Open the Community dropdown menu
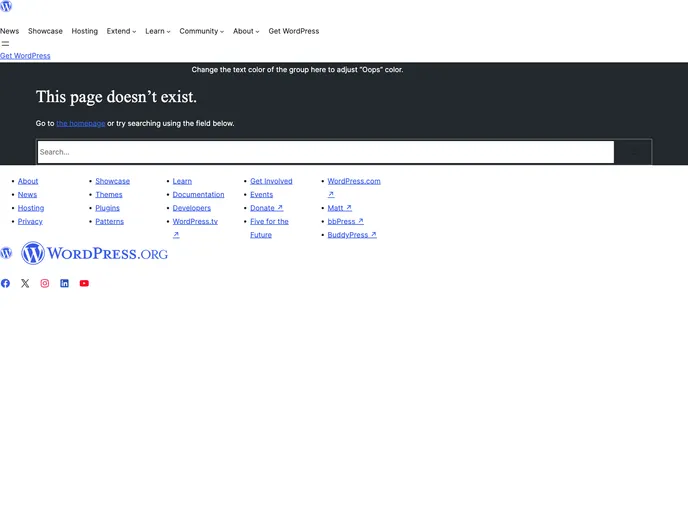 pos(202,31)
